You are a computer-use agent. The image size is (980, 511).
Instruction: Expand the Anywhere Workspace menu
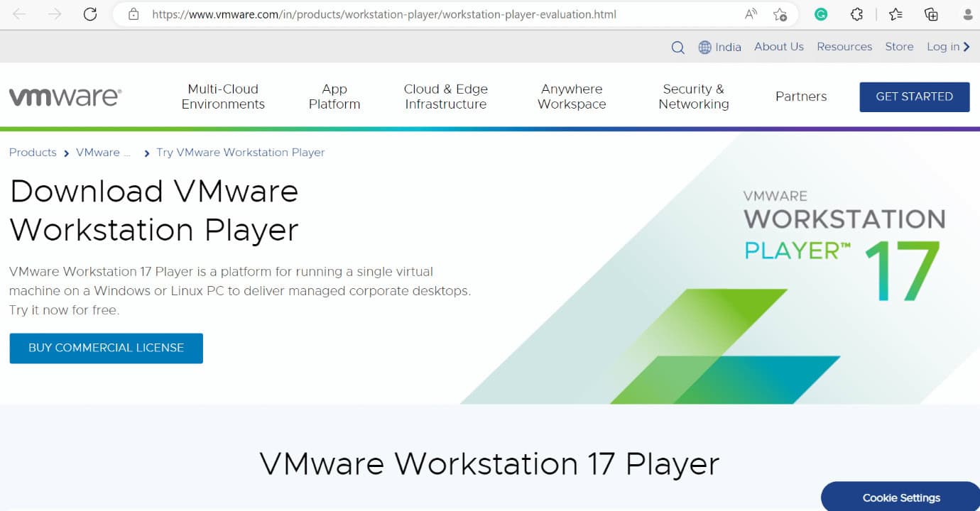pos(572,97)
